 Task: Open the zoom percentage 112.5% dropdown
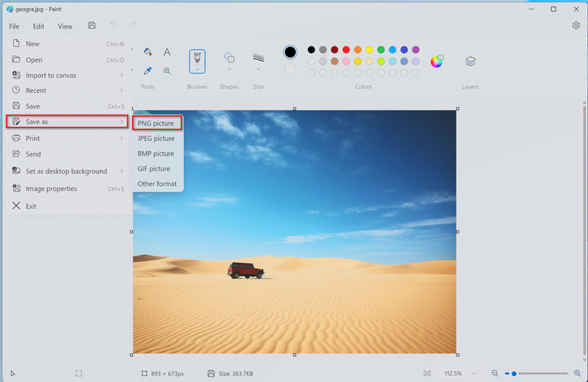[x=460, y=373]
